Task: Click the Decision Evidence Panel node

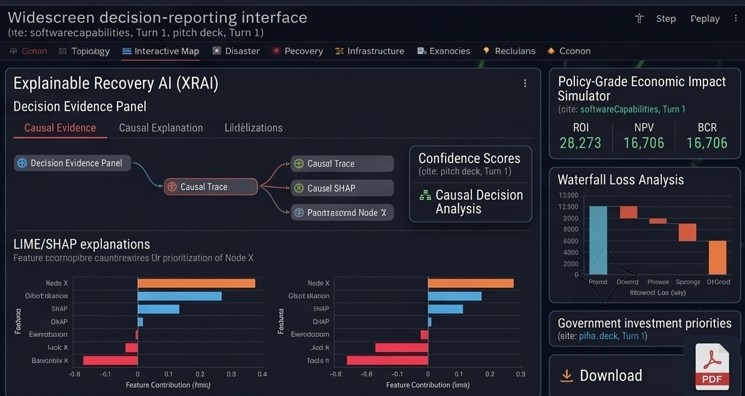Action: click(x=72, y=163)
